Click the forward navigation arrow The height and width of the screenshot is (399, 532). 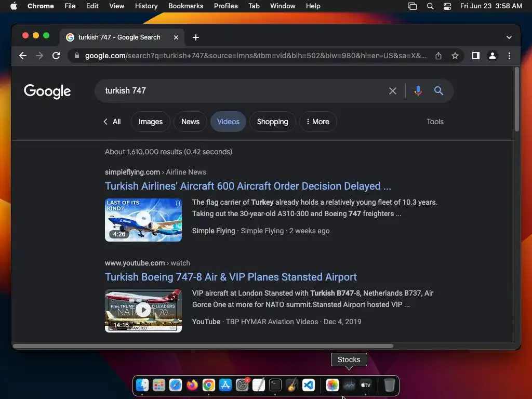click(x=39, y=56)
